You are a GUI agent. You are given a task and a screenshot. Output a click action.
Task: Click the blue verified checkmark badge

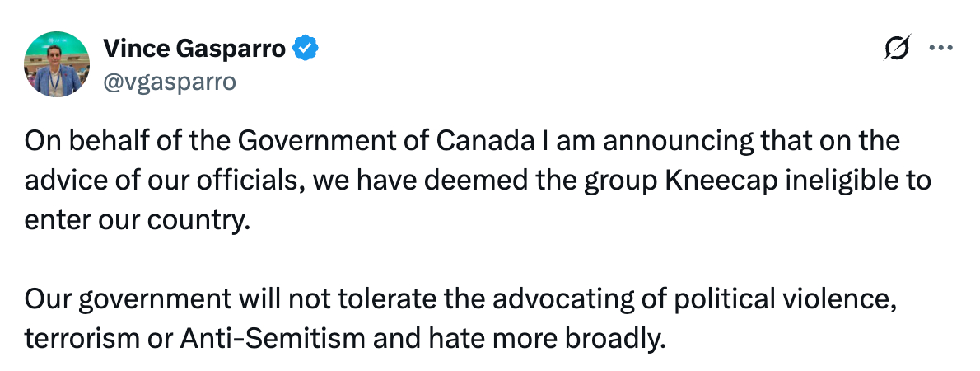coord(306,49)
